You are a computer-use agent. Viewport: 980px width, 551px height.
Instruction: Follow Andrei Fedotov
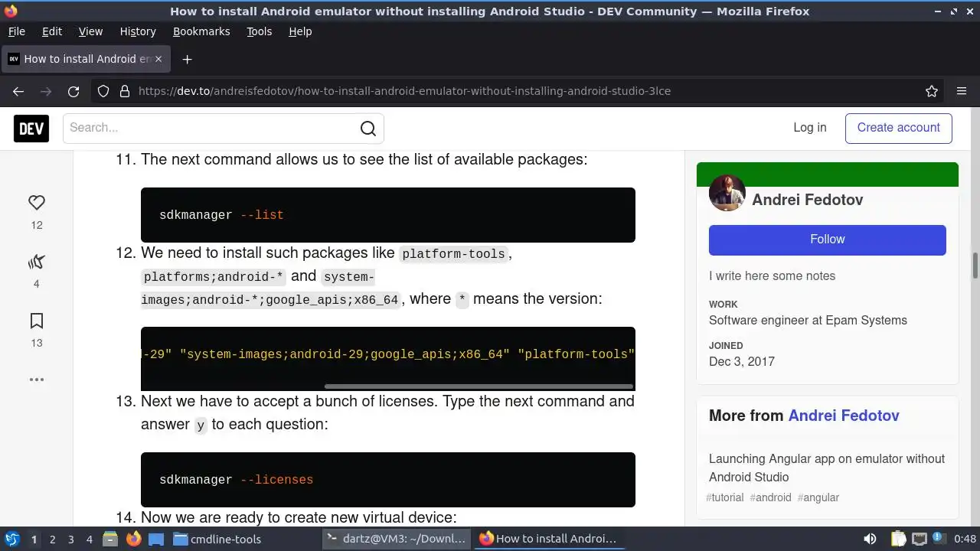tap(828, 240)
